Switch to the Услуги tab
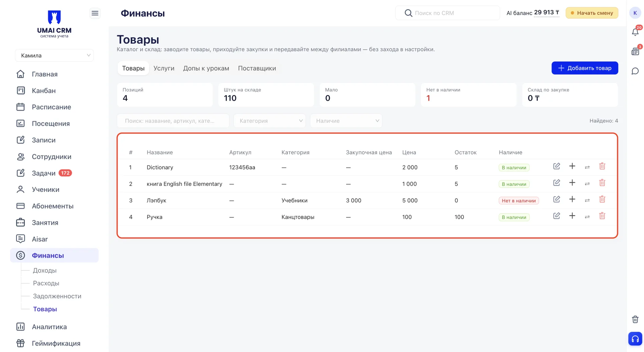Viewport: 644px width, 352px height. click(x=164, y=68)
